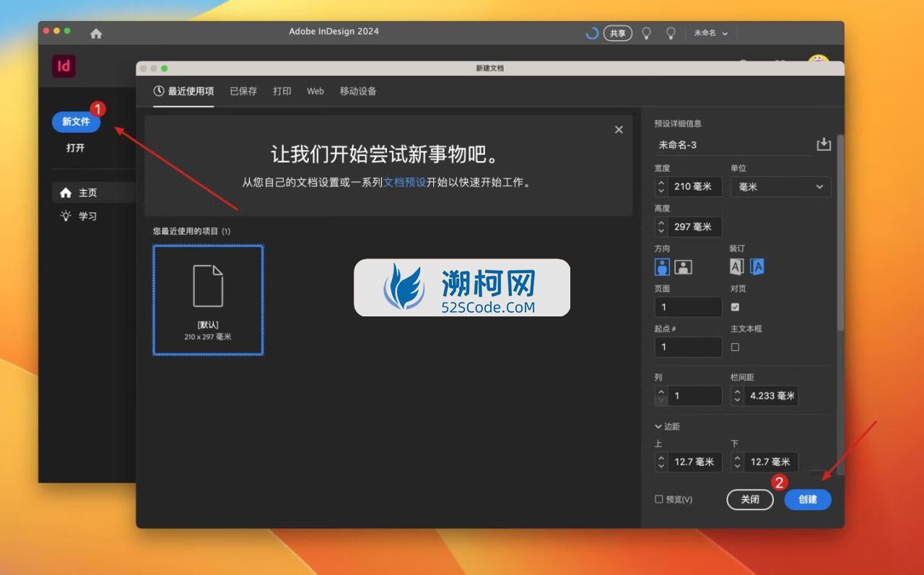The height and width of the screenshot is (575, 924).
Task: Toggle the 对页 facing pages checkbox
Action: click(x=735, y=307)
